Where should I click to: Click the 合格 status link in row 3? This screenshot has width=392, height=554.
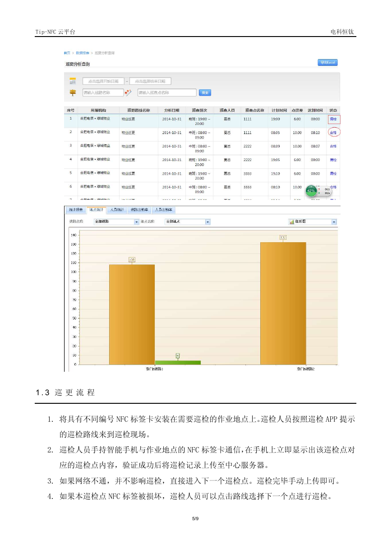click(333, 146)
